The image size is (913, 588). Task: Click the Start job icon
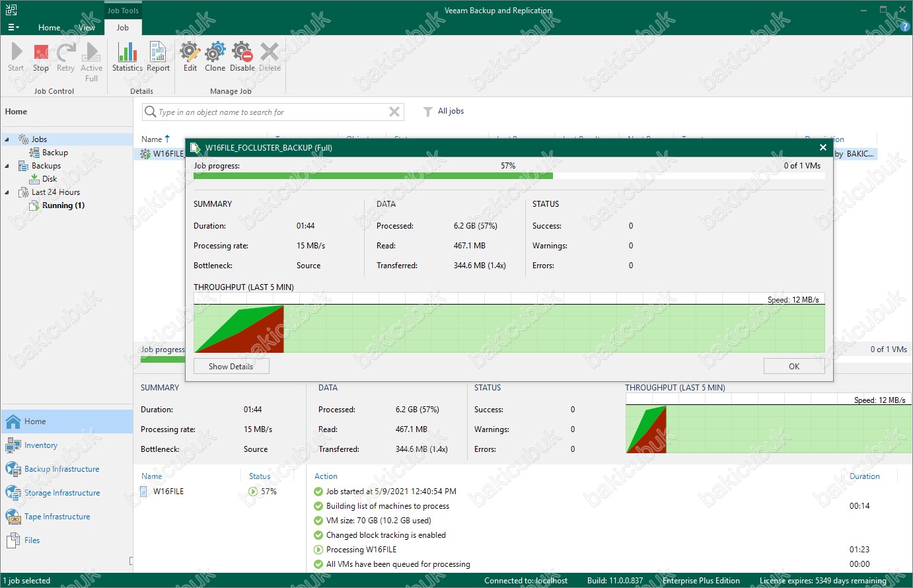17,57
